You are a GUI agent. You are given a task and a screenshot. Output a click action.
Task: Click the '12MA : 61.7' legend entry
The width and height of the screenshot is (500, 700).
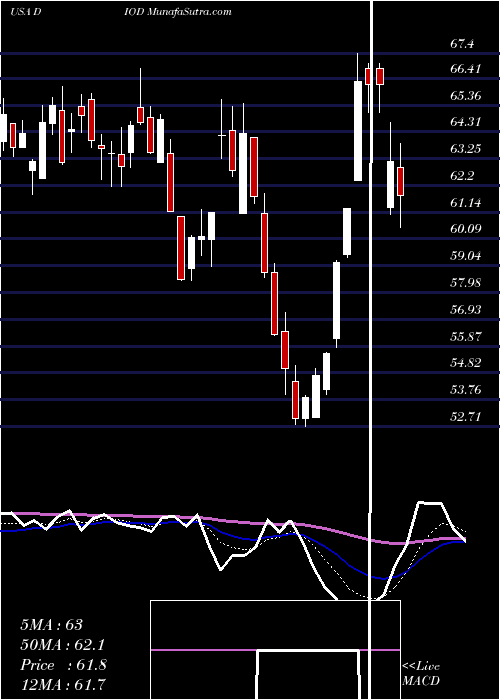[63, 684]
